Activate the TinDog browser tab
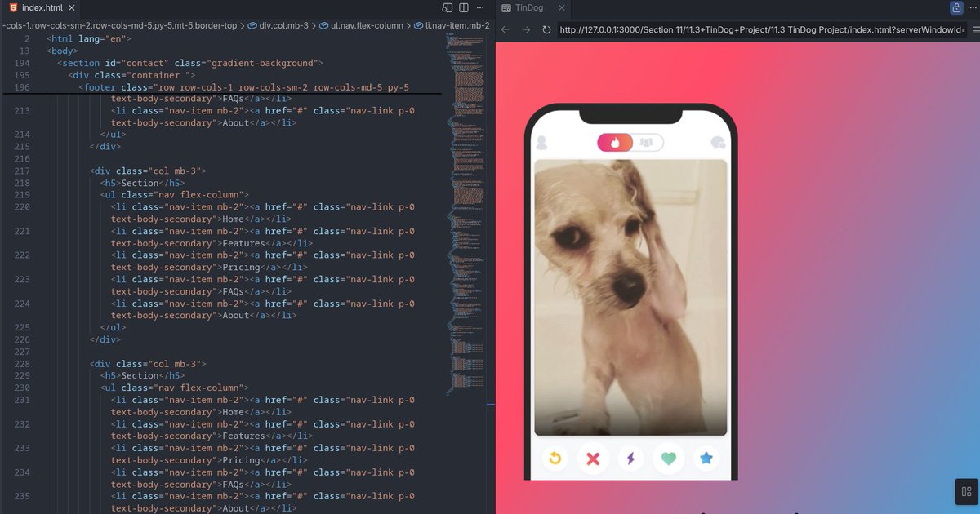The height and width of the screenshot is (514, 980). point(529,8)
